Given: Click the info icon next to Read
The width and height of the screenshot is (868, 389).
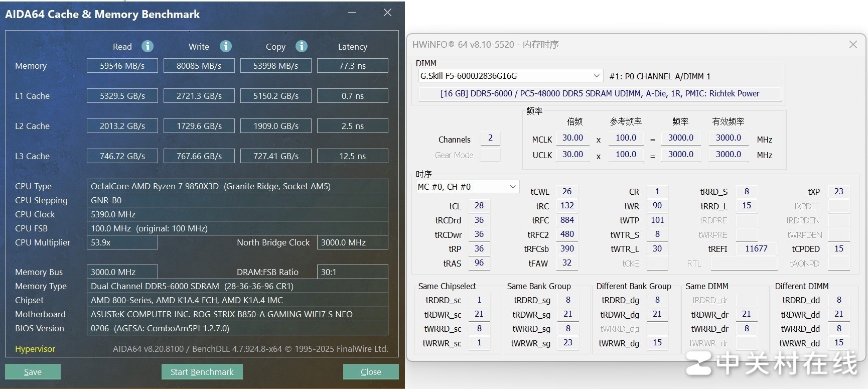Looking at the screenshot, I should click(148, 46).
